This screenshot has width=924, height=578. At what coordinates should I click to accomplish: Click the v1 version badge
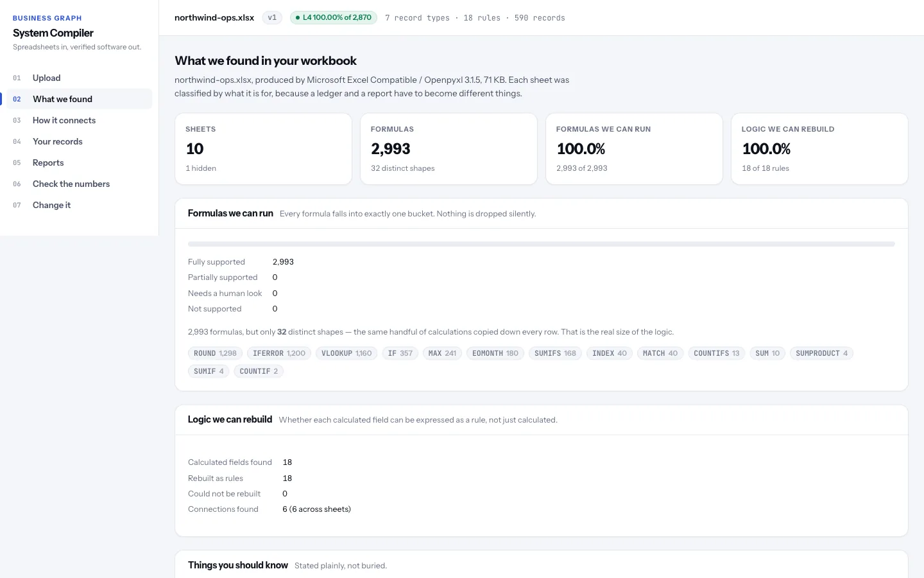[272, 17]
